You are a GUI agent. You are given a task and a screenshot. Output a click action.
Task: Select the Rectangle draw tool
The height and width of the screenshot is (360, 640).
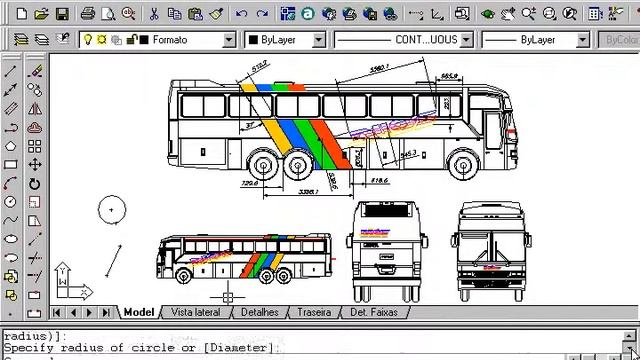pos(11,165)
